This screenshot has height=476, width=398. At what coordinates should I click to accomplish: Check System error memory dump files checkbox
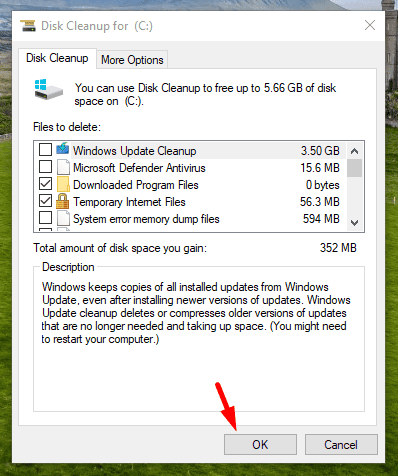45,218
